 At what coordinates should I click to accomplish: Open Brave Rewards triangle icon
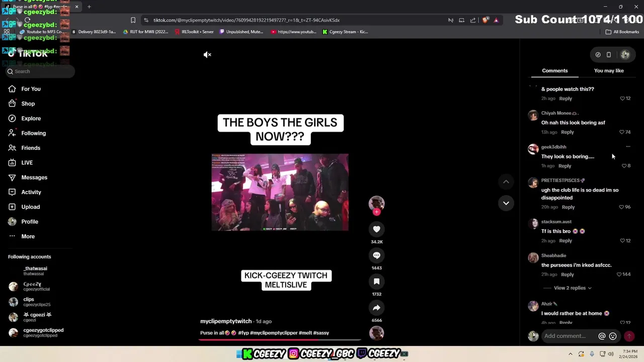496,20
